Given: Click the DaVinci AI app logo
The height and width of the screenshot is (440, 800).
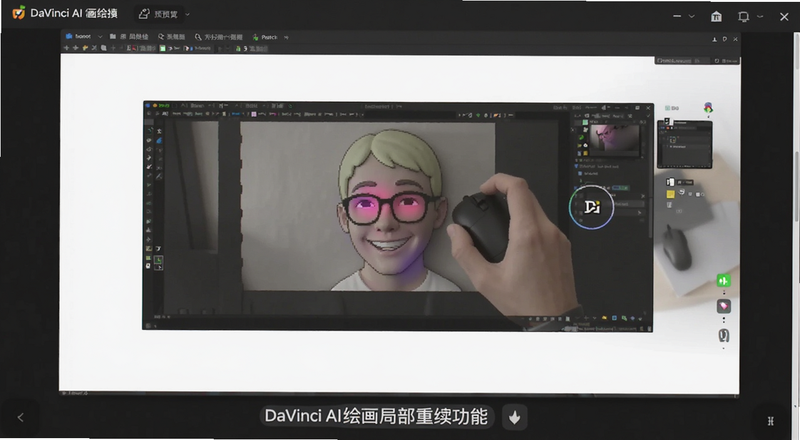Looking at the screenshot, I should [x=18, y=13].
